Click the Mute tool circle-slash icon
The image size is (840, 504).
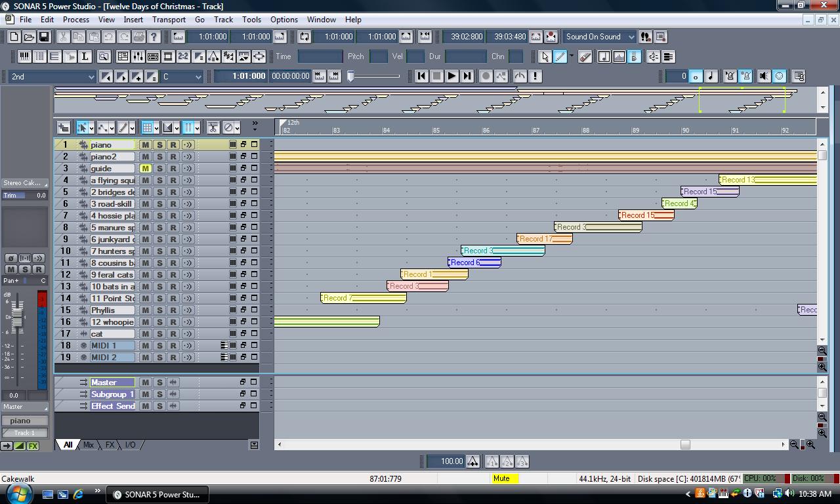pos(228,127)
